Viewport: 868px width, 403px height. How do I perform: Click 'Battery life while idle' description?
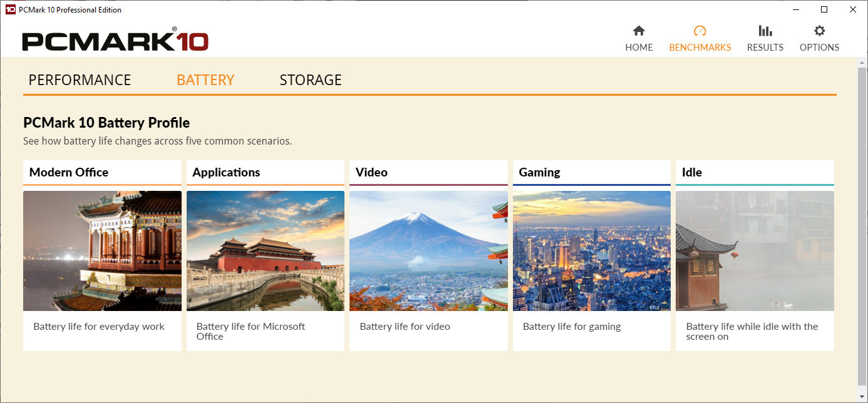[752, 331]
